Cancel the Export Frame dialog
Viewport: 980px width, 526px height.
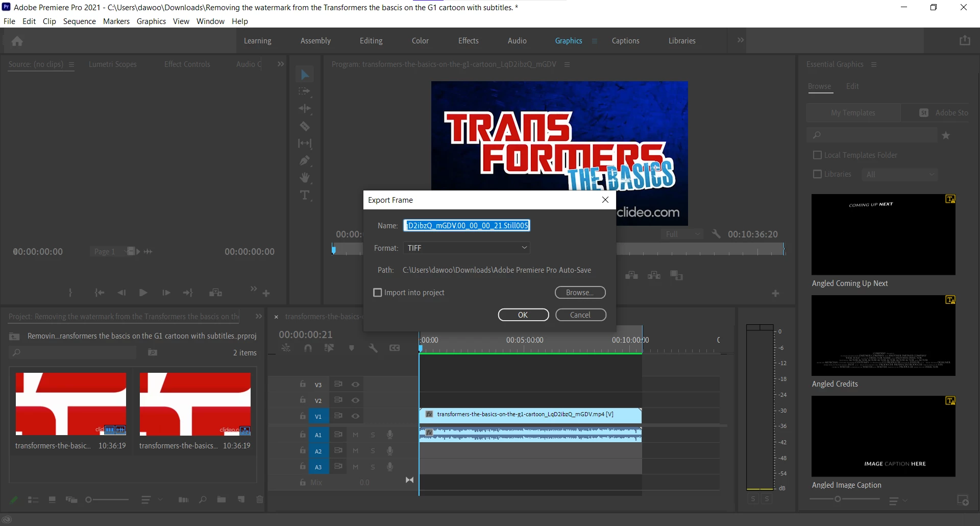click(x=580, y=315)
